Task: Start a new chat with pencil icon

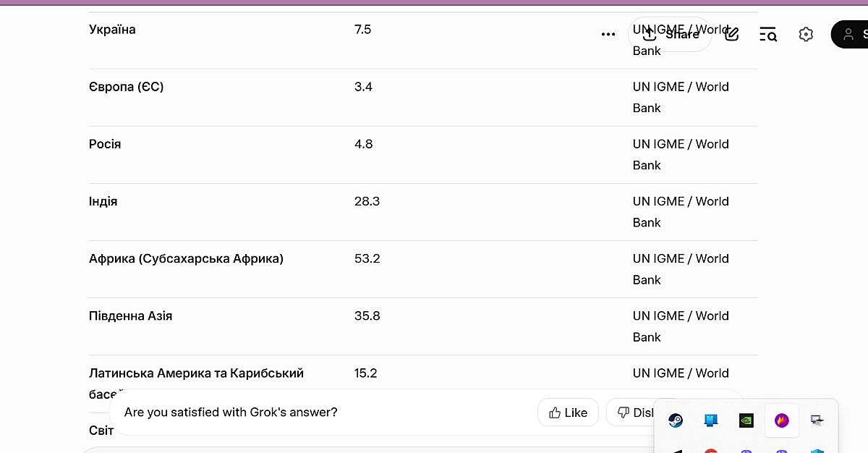Action: point(732,34)
